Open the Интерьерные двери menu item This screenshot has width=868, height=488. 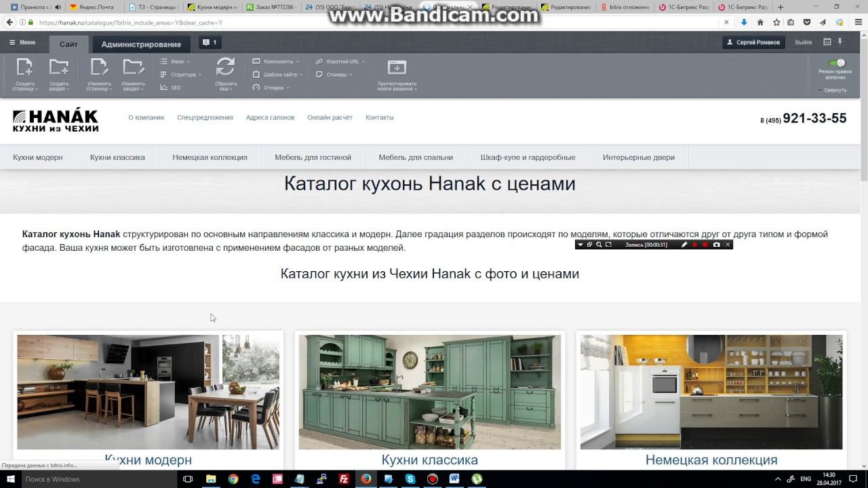click(639, 157)
